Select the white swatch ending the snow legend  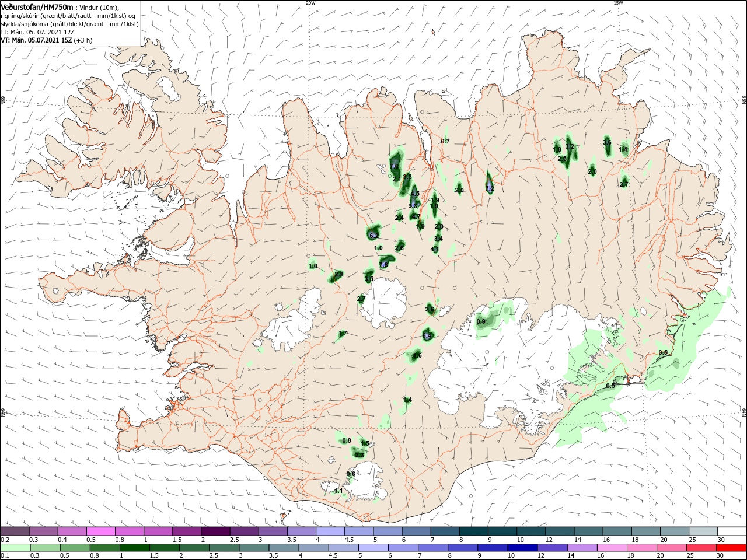(731, 531)
